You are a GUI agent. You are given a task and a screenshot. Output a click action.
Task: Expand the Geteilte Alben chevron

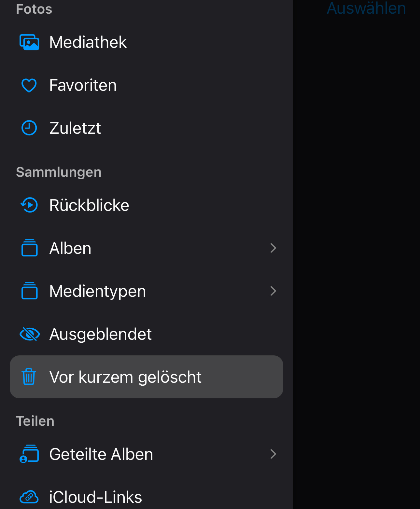pyautogui.click(x=273, y=454)
